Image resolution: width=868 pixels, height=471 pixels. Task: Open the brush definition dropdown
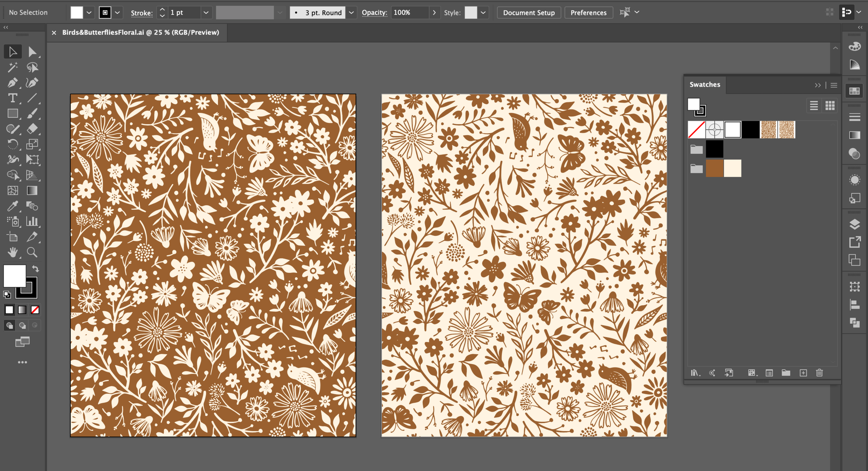(351, 13)
